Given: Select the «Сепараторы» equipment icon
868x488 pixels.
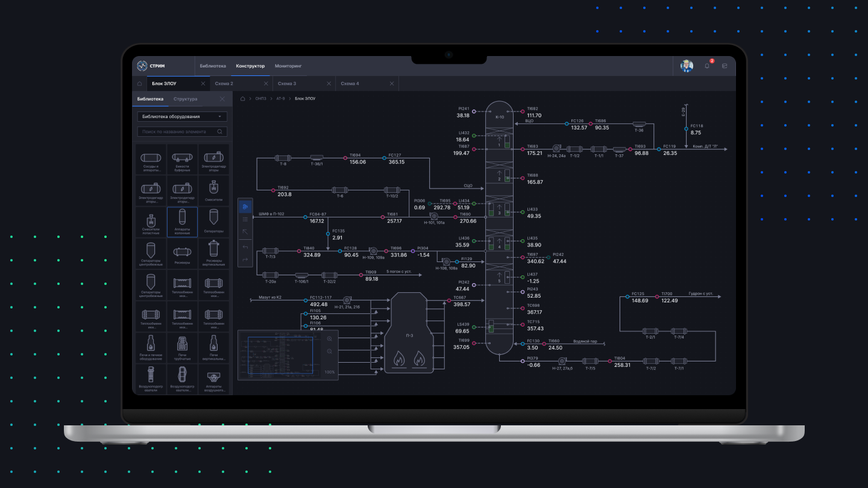Looking at the screenshot, I should point(214,222).
